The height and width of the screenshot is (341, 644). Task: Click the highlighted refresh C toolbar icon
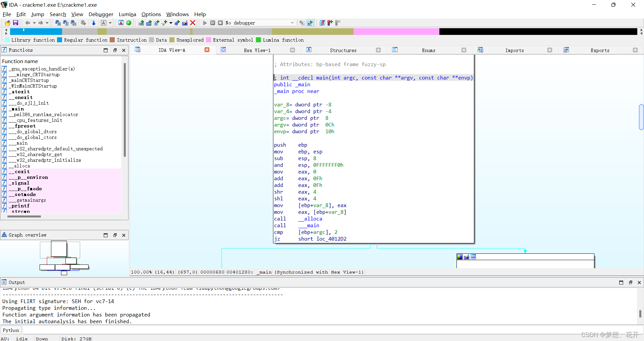(310, 23)
